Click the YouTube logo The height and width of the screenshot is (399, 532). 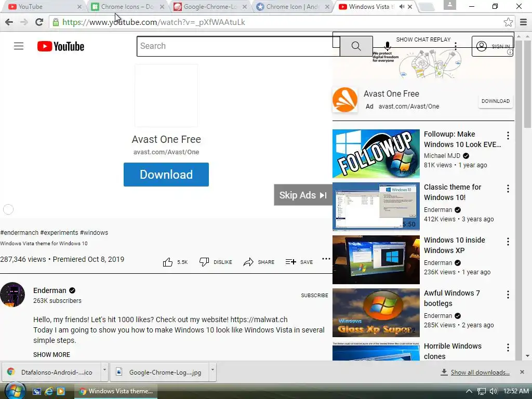pos(61,46)
